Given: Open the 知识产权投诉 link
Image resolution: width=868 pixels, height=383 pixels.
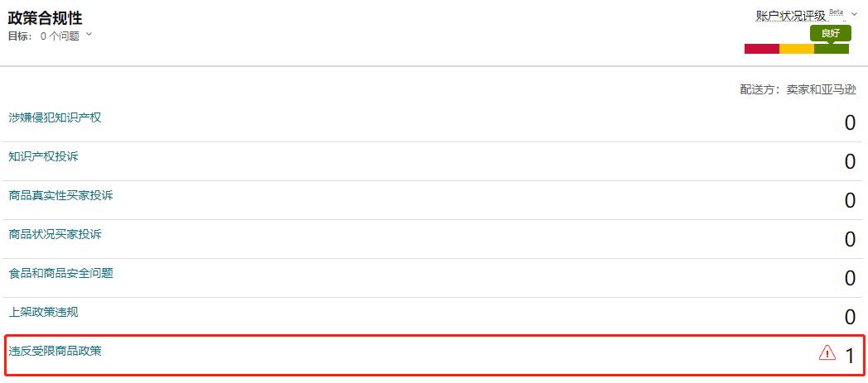Looking at the screenshot, I should pos(43,156).
